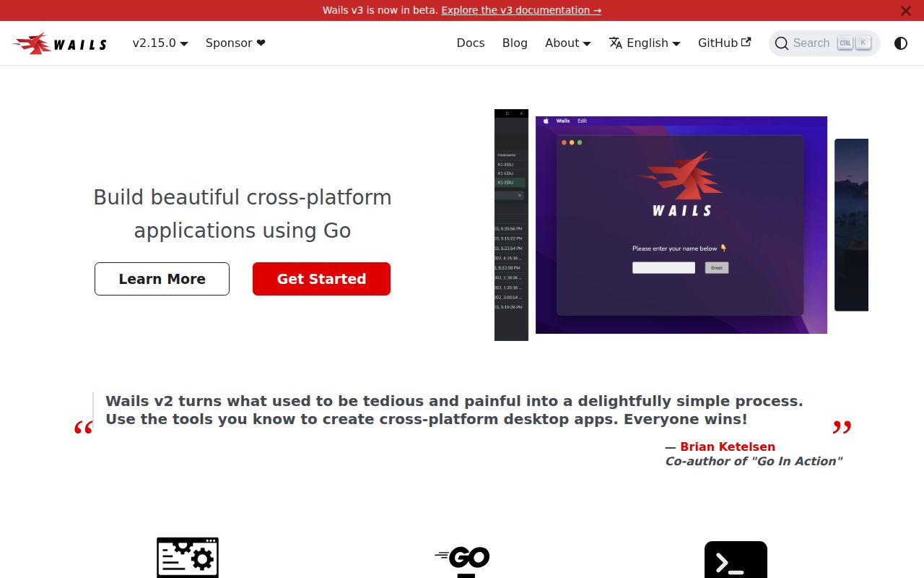Visit the GitHub external link
924x578 pixels.
[724, 43]
